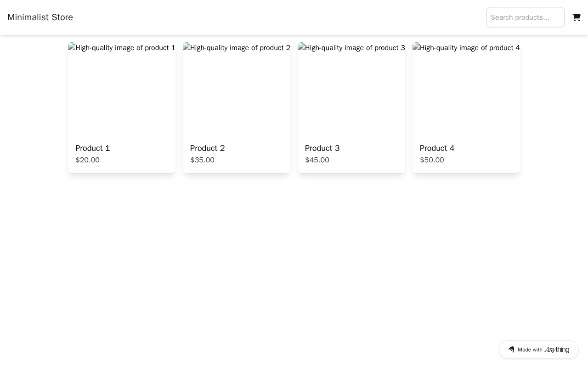The image size is (588, 368).
Task: Click the $45.00 price label
Action: (x=317, y=160)
